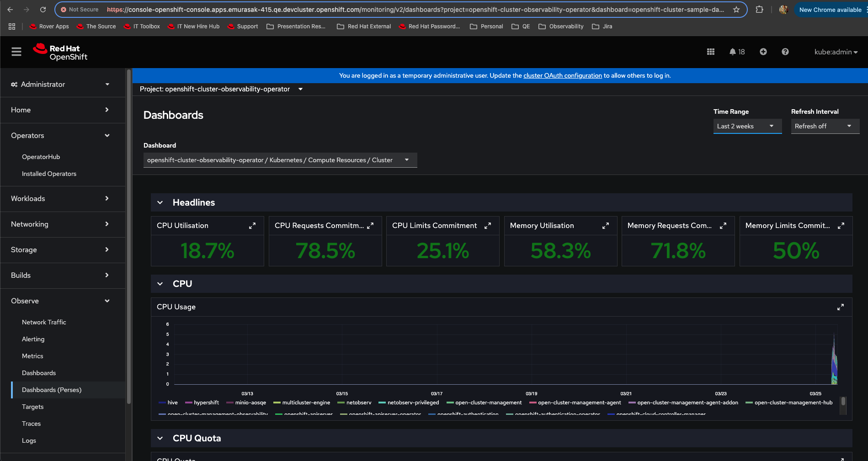
Task: Toggle the netobserv series in chart legend
Action: (358, 403)
